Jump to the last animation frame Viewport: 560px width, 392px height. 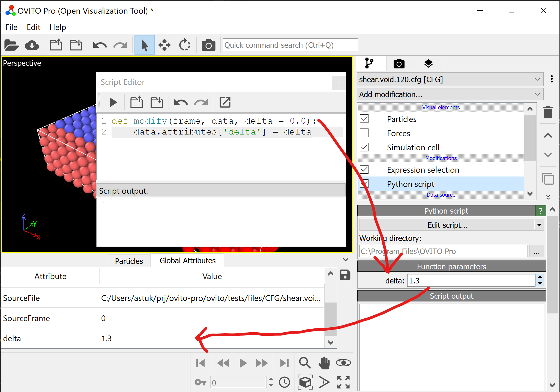tap(284, 363)
